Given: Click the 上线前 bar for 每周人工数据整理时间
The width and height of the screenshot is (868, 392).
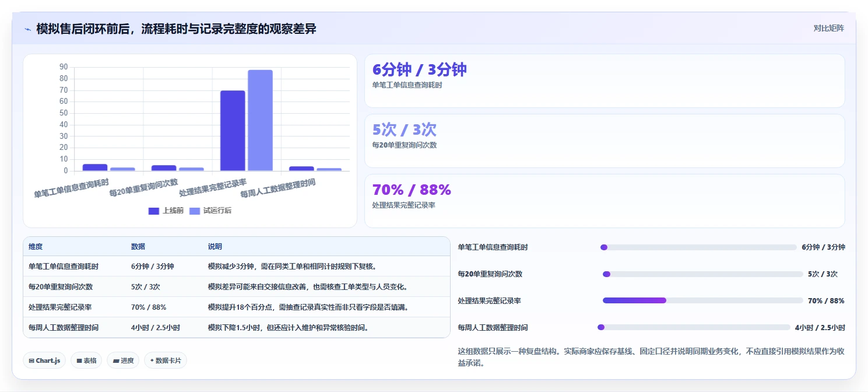Looking at the screenshot, I should [301, 169].
